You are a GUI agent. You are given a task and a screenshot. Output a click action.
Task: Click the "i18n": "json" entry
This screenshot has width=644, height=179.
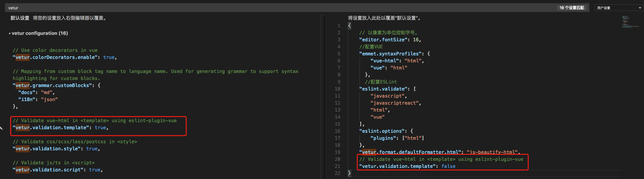click(x=38, y=100)
